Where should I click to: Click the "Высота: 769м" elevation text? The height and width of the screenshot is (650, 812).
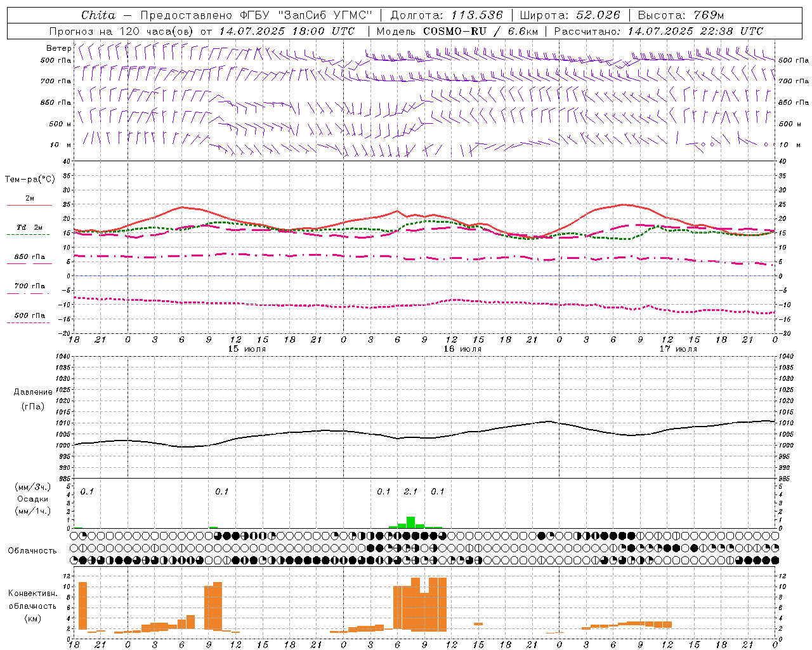click(681, 15)
